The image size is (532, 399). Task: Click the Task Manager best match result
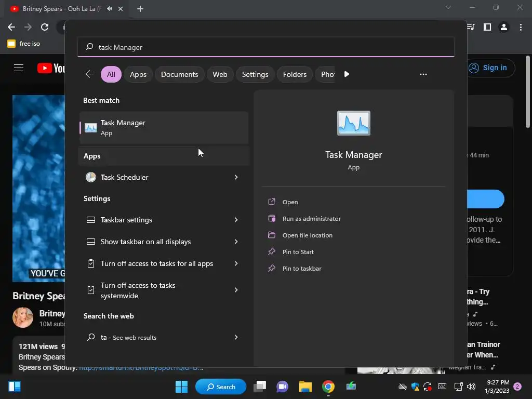pyautogui.click(x=164, y=128)
